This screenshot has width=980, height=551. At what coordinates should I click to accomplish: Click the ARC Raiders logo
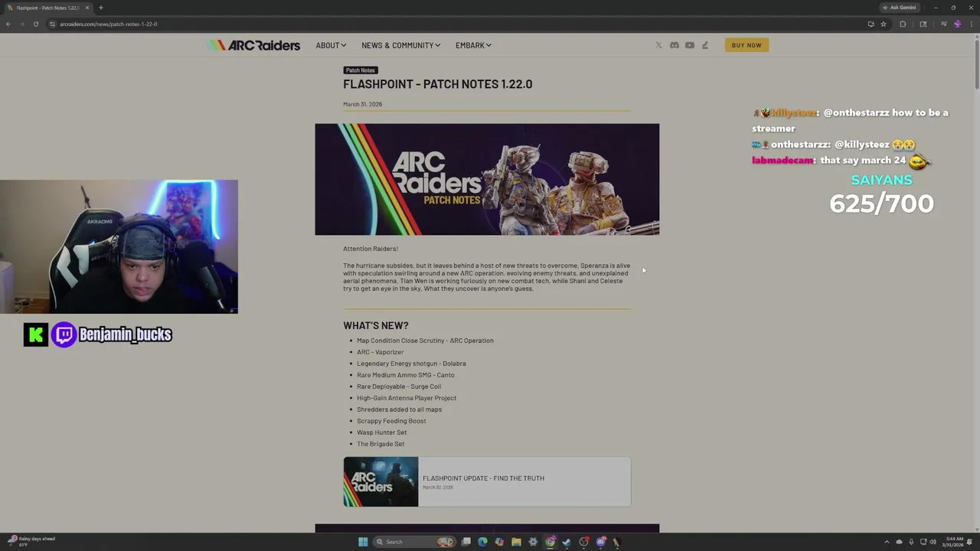click(x=253, y=45)
